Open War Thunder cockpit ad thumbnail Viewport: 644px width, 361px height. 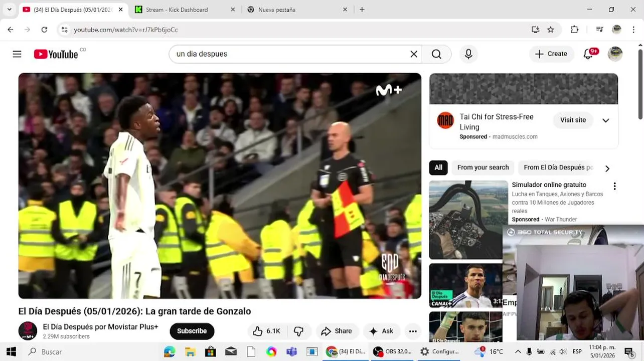468,220
